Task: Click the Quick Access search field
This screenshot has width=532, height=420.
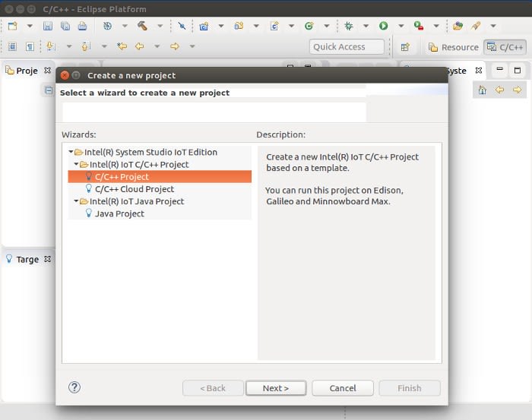Action: tap(347, 47)
